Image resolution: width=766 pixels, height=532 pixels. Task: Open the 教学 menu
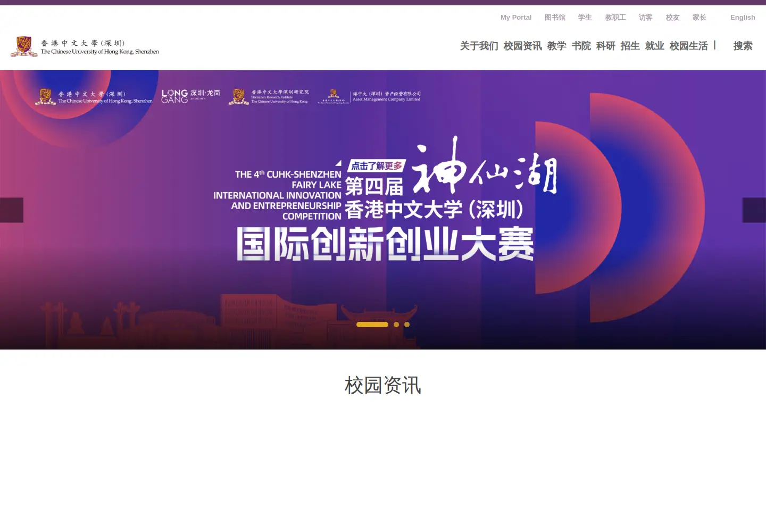click(x=557, y=46)
